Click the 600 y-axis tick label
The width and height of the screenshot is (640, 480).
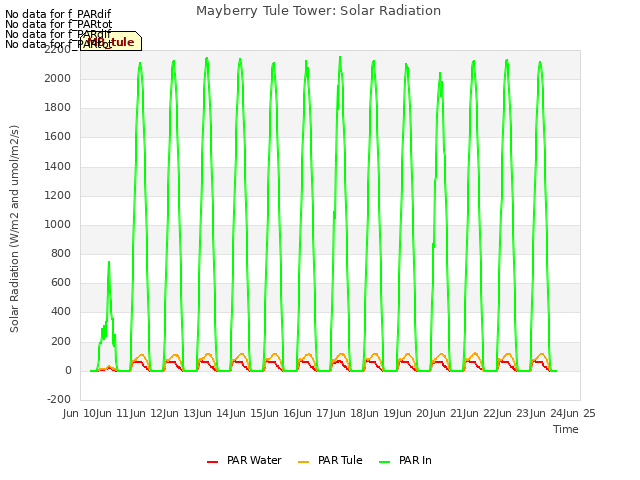pos(61,283)
